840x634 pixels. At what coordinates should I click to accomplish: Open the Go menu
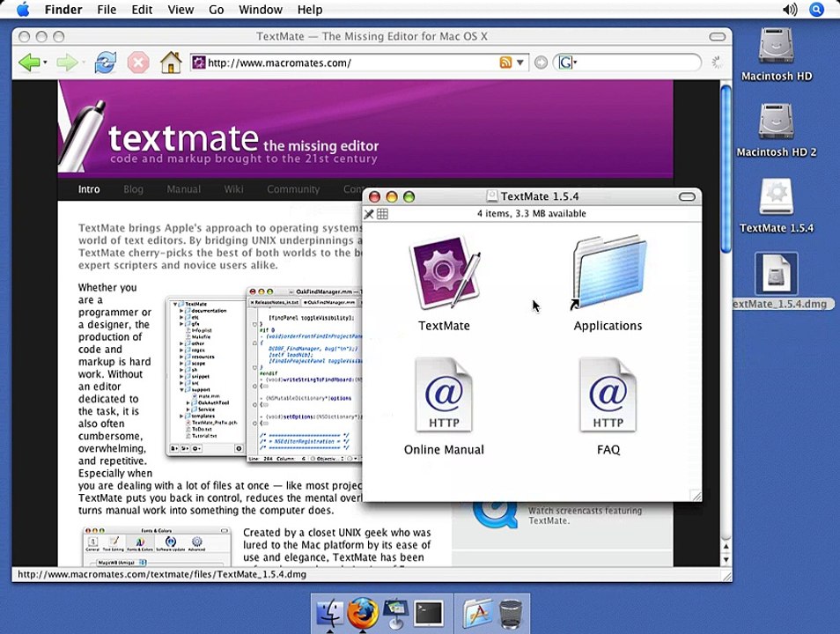216,10
